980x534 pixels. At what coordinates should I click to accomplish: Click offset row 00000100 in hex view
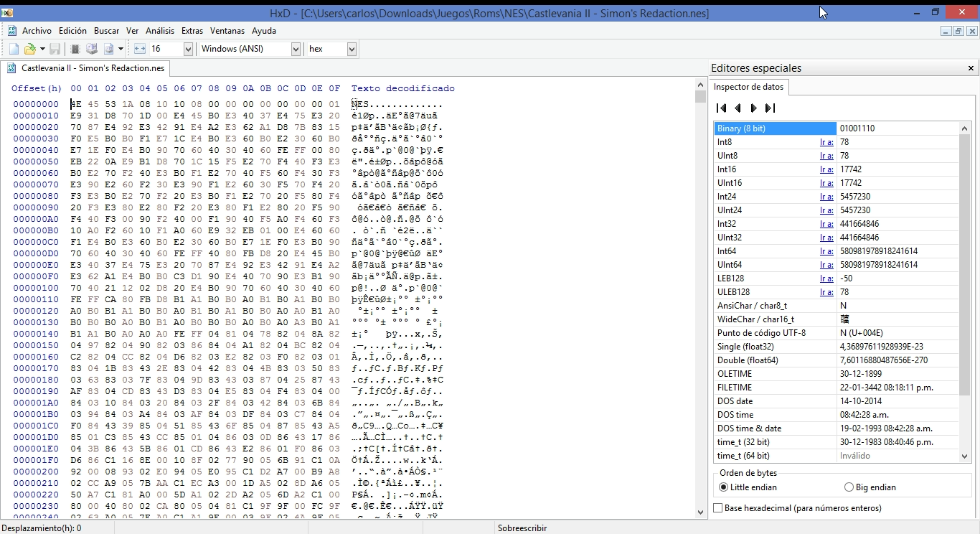pos(36,287)
